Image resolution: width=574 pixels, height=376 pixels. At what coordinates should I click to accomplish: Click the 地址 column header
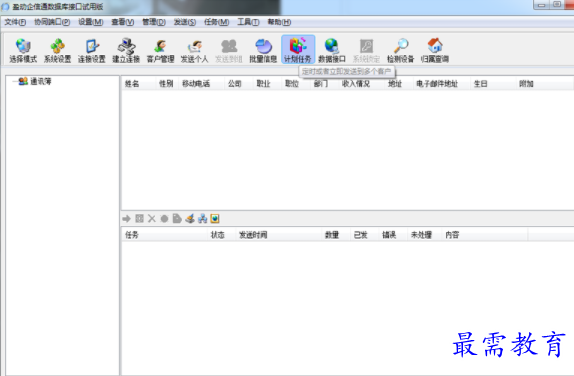[x=399, y=84]
